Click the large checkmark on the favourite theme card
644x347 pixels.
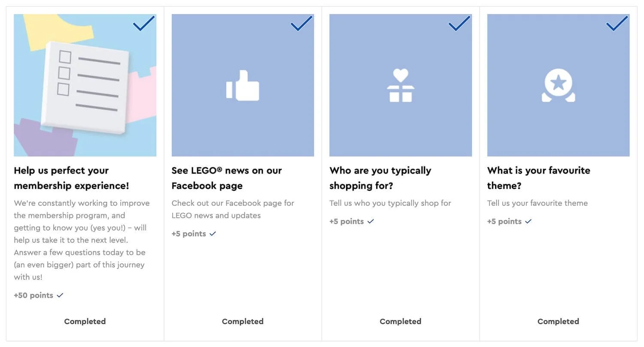tap(617, 24)
